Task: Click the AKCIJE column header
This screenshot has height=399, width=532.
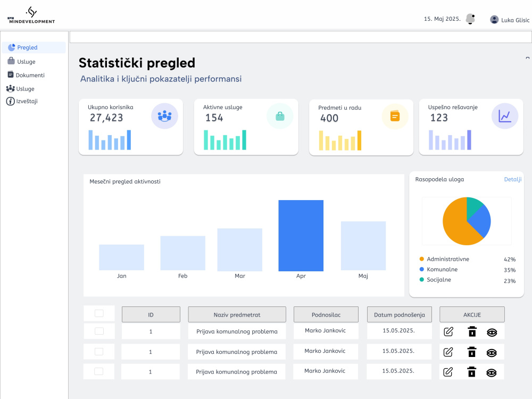Action: [472, 314]
